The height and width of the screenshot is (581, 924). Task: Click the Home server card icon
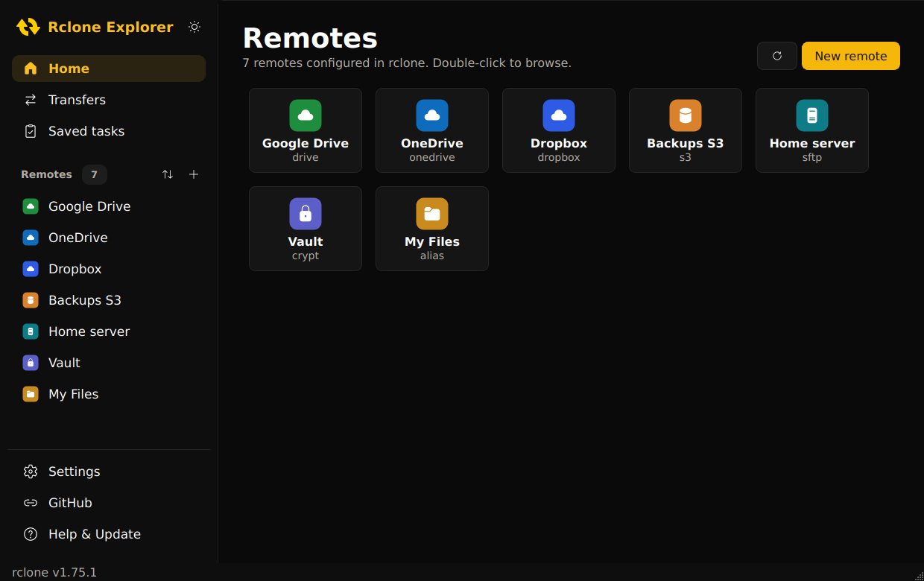pyautogui.click(x=812, y=115)
